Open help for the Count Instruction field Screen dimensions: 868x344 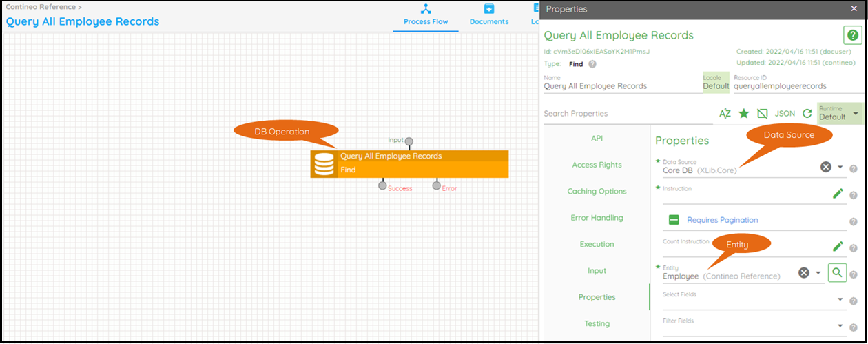(x=854, y=248)
